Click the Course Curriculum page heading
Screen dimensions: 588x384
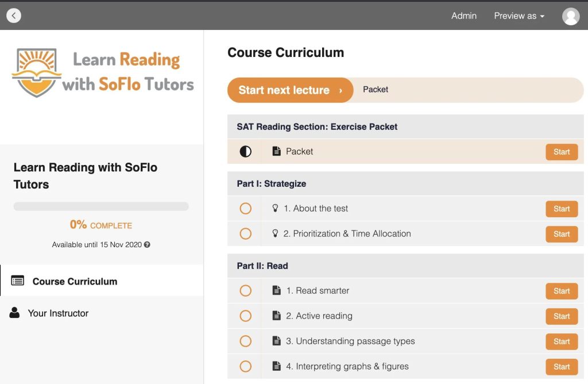click(286, 52)
